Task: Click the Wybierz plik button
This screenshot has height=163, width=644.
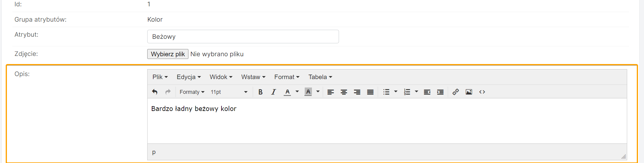Action: click(168, 54)
